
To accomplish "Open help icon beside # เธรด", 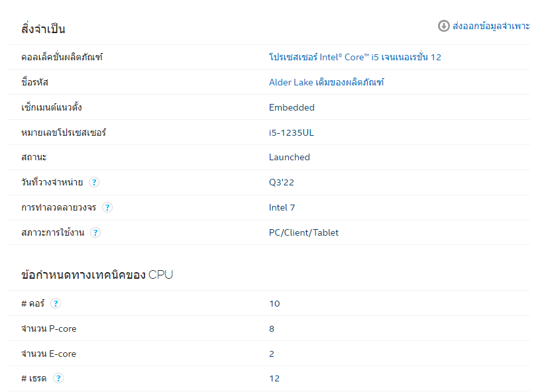I will pyautogui.click(x=58, y=379).
